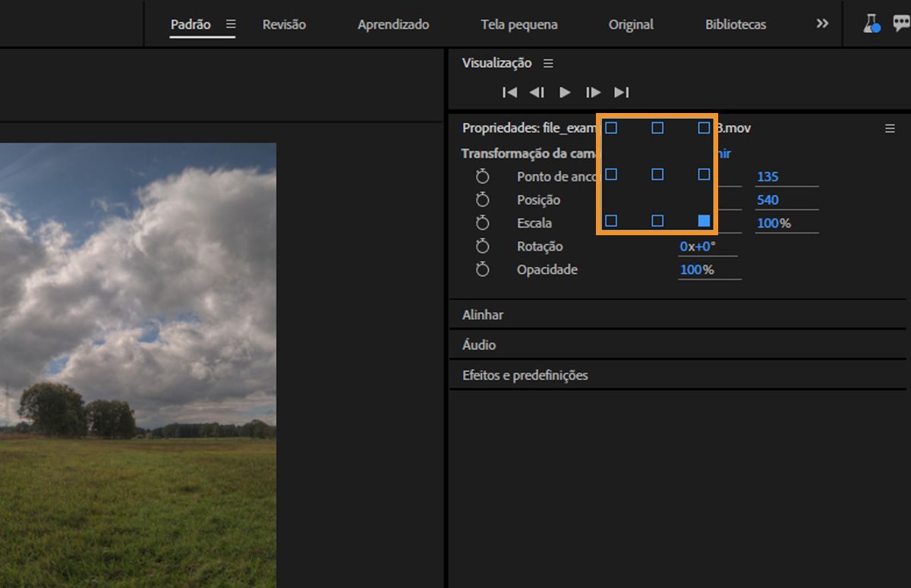Set the anchor point to the top-right square

(x=704, y=128)
